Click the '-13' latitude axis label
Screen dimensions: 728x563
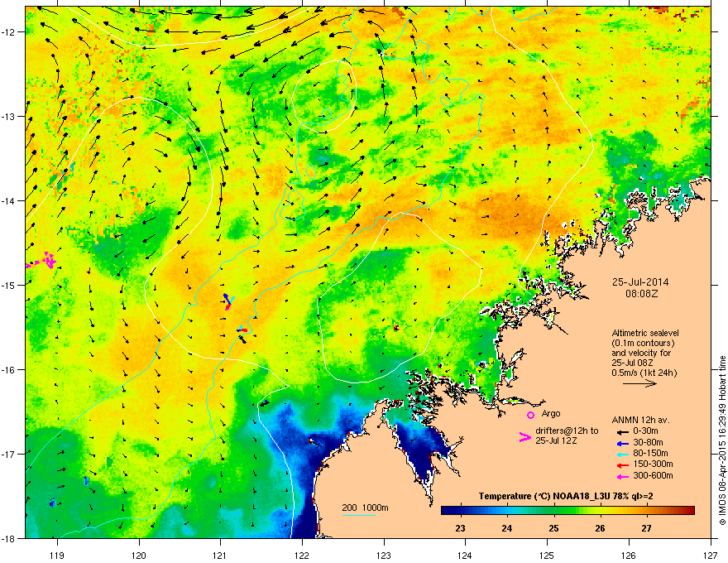point(9,116)
